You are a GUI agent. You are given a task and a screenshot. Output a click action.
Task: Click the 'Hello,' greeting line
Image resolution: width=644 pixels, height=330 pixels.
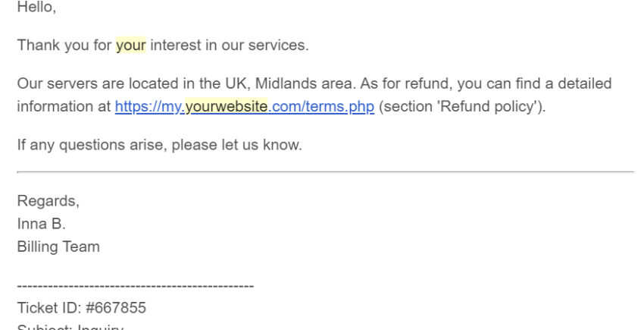click(x=36, y=7)
